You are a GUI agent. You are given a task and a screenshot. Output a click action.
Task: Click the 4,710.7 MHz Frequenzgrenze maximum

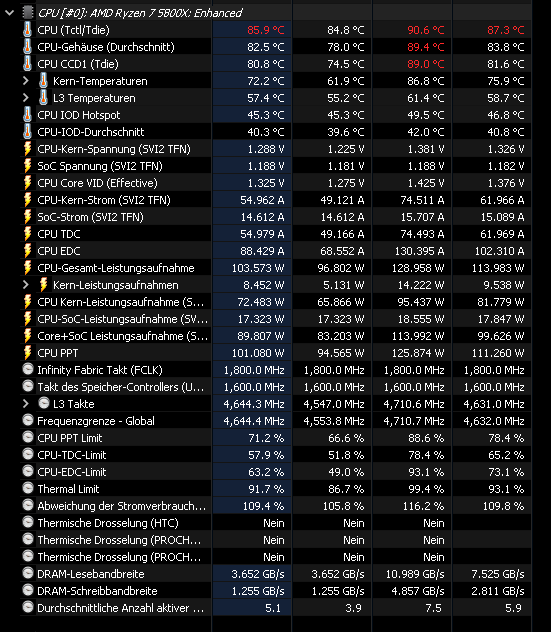pos(414,421)
